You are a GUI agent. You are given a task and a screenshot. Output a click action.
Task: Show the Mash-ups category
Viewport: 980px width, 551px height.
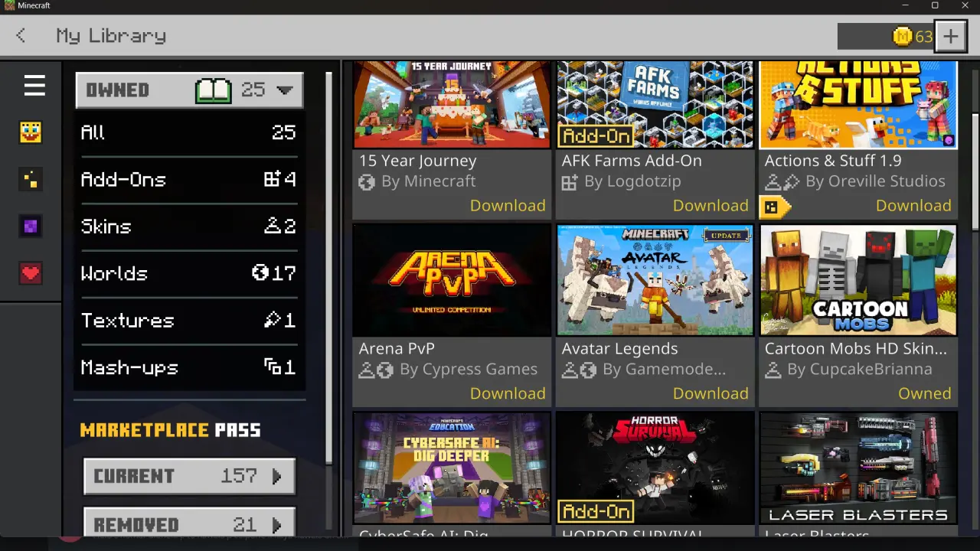pos(189,367)
